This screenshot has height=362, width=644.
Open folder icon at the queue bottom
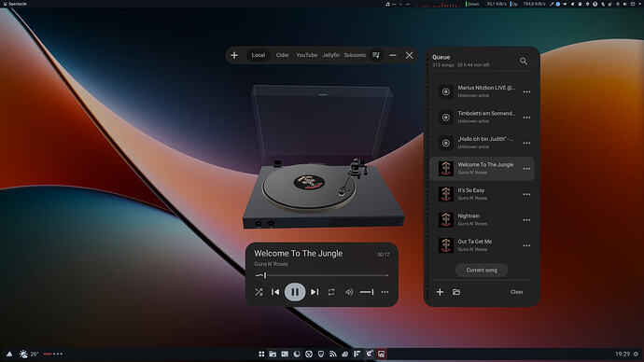click(x=456, y=292)
